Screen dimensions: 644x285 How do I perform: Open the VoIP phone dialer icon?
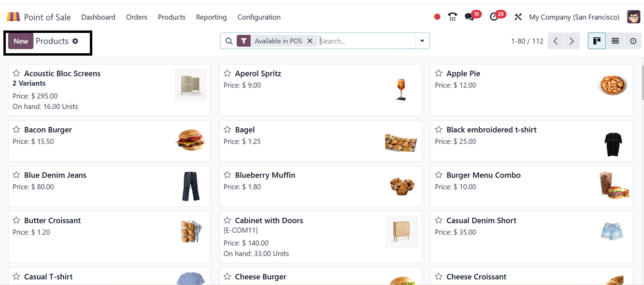tap(452, 17)
